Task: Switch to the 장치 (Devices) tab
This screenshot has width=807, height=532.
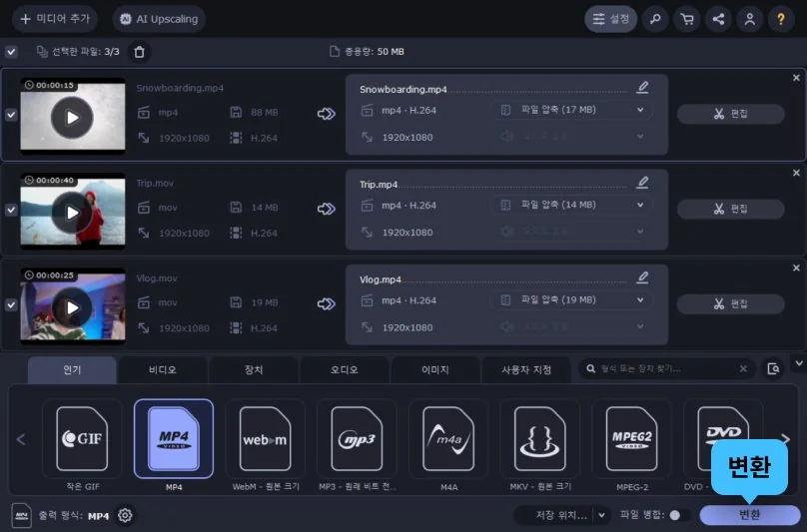Action: pos(254,370)
